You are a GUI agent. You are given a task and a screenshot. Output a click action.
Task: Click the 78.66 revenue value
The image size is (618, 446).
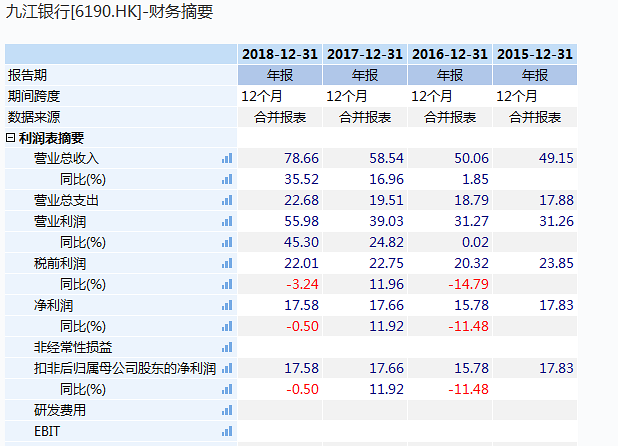302,158
